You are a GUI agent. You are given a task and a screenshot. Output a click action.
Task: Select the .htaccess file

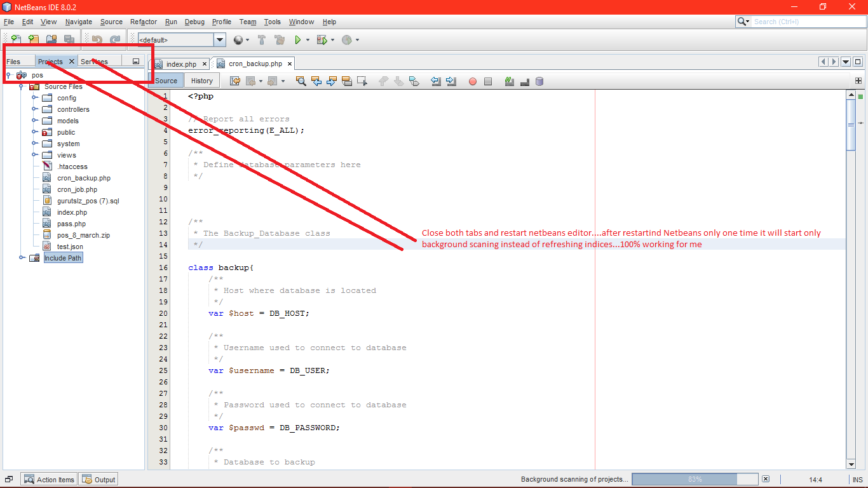point(72,166)
